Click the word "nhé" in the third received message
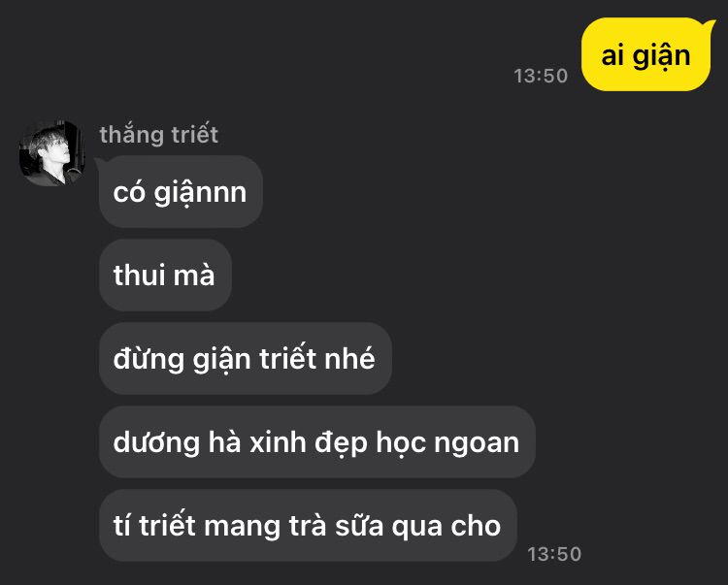The image size is (728, 585). 349,358
